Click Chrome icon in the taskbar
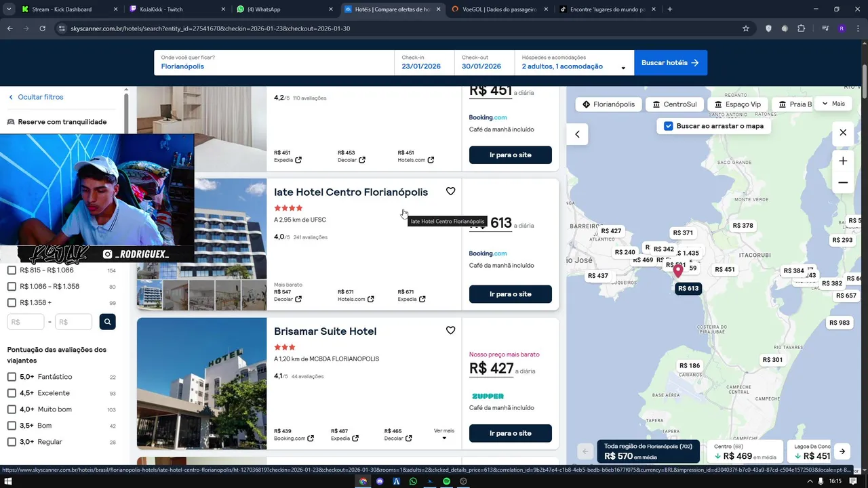Image resolution: width=868 pixels, height=488 pixels. pos(363,481)
